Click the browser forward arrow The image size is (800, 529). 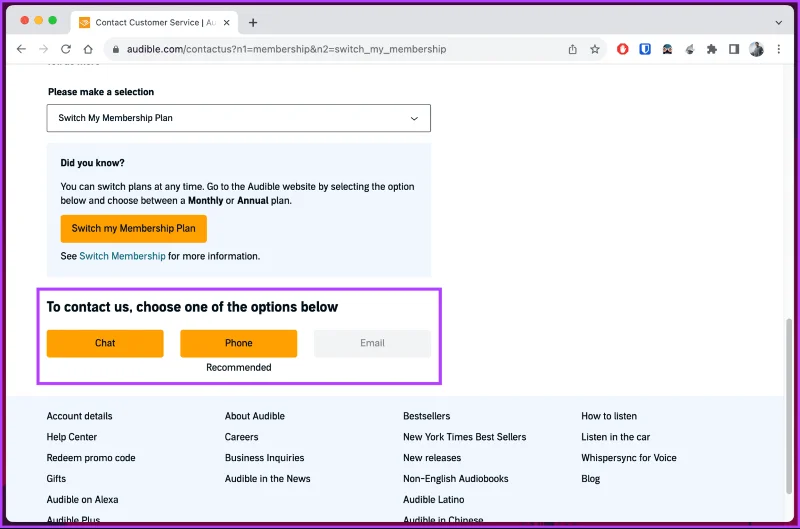point(43,49)
